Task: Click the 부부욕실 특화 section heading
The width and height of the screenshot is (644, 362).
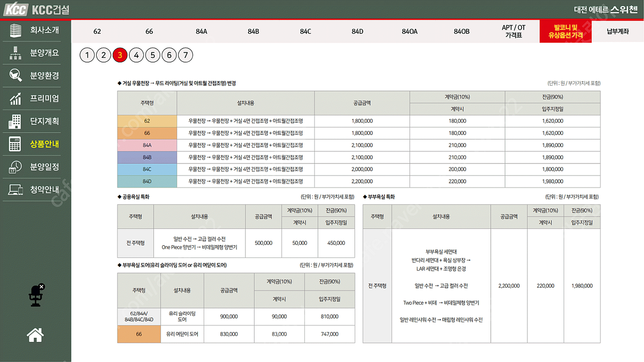Action: click(x=379, y=197)
